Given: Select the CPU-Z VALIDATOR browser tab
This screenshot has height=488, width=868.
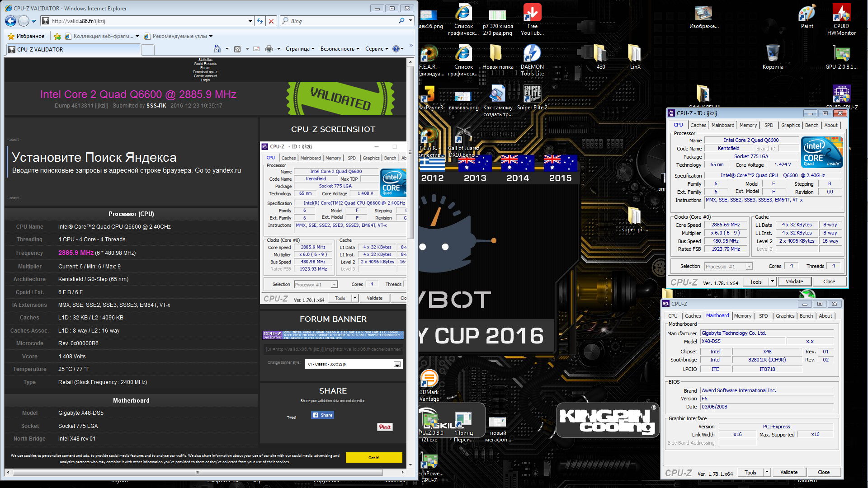Looking at the screenshot, I should click(73, 50).
